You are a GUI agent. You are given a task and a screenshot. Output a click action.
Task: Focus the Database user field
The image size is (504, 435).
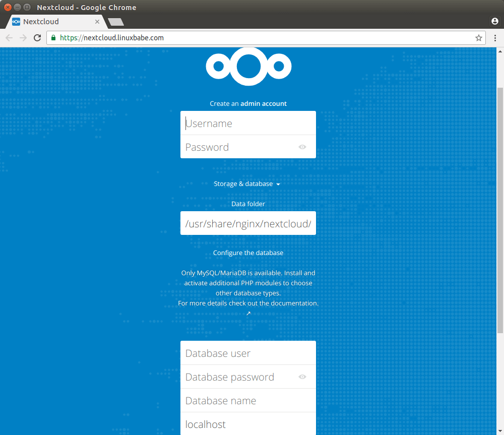[x=248, y=353]
